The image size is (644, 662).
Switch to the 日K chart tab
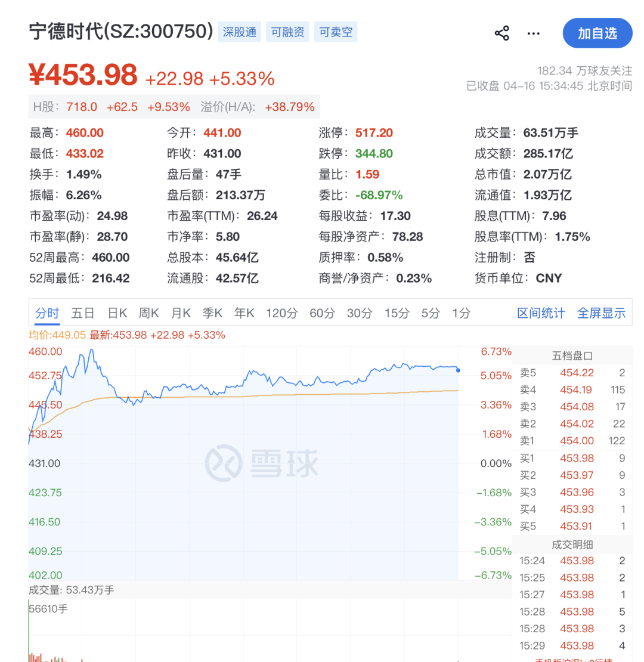(x=117, y=313)
